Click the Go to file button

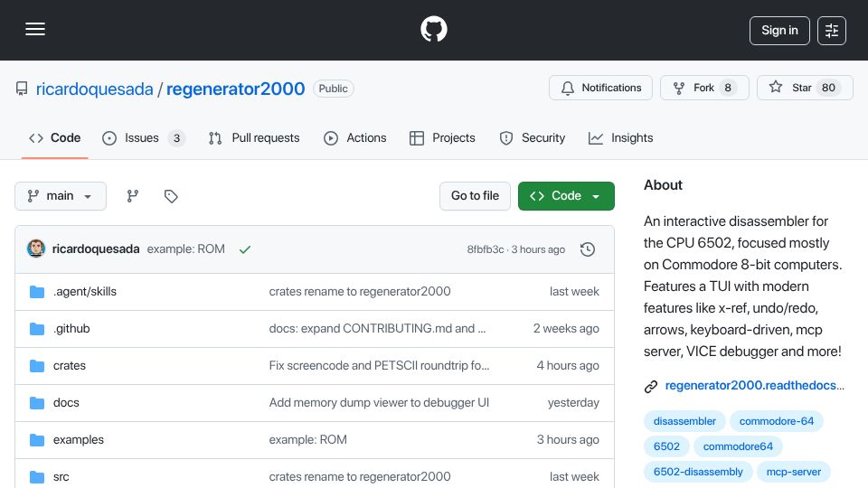(x=475, y=196)
